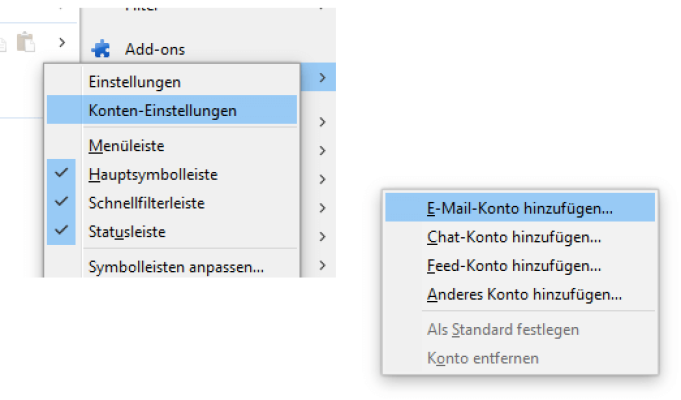
Task: Expand the arrow beside Symbolleisten anpassen
Action: click(322, 265)
